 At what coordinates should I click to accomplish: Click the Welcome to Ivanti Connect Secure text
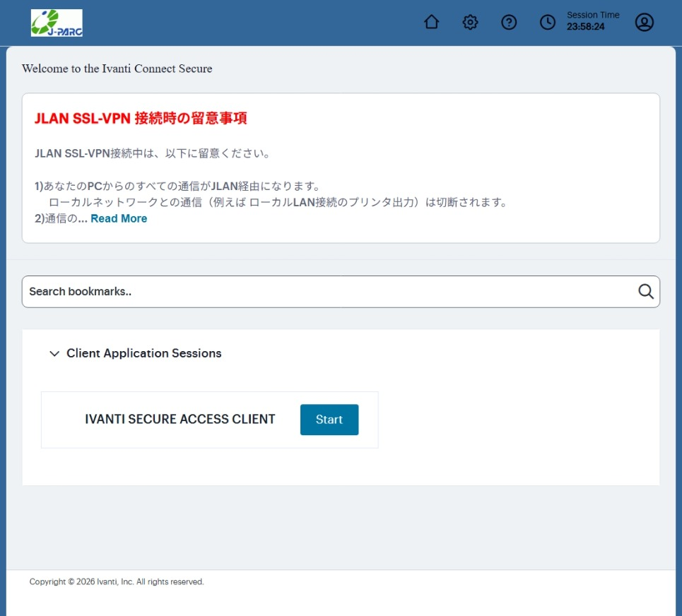tap(117, 69)
